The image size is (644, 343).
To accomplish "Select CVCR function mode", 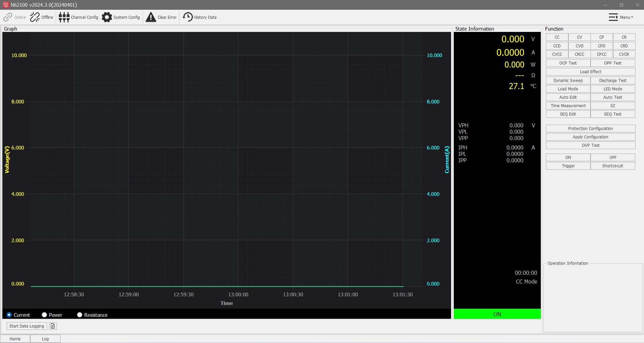I will (624, 54).
